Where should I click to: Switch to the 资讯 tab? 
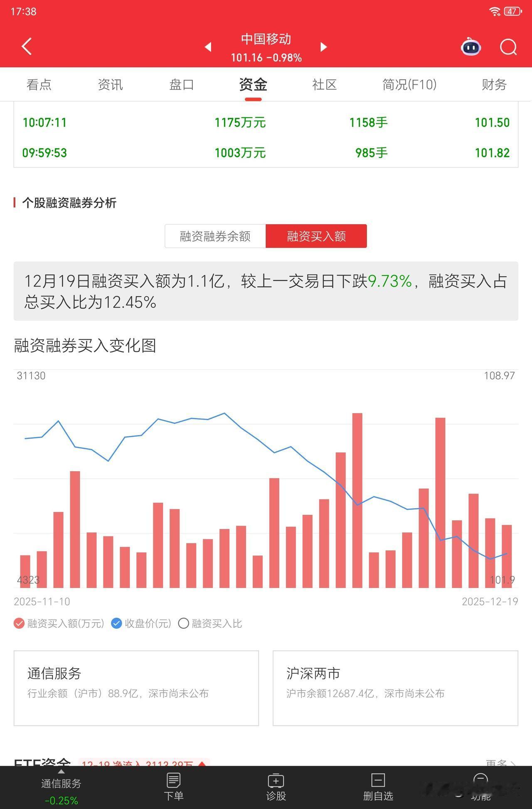tap(110, 84)
